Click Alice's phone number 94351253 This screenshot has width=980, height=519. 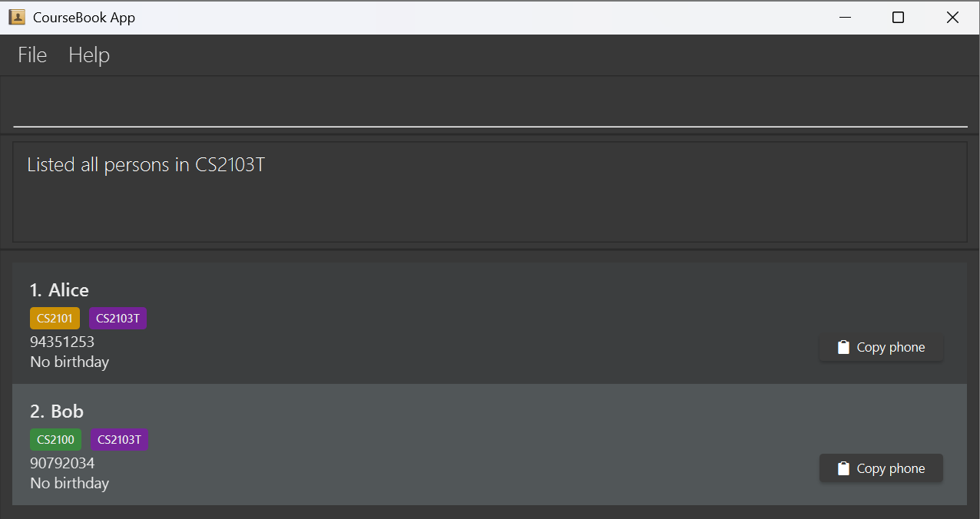pos(62,342)
